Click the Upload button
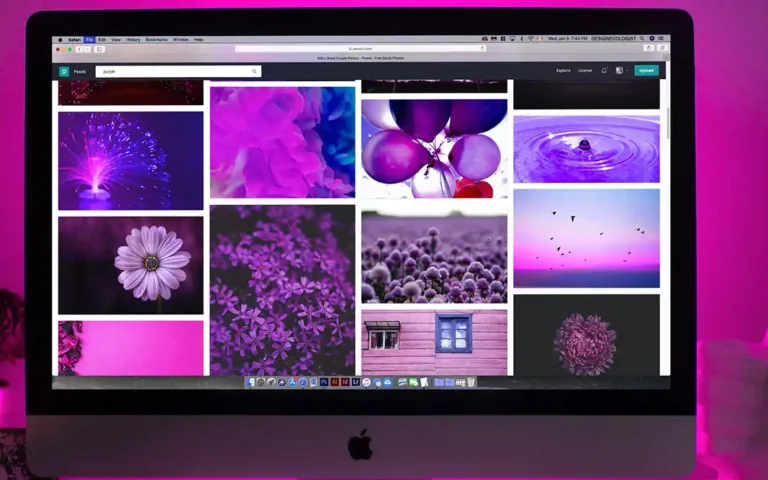768x480 pixels. [646, 71]
